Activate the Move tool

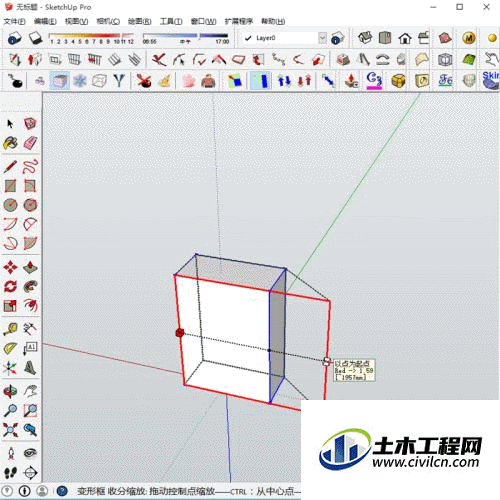click(x=10, y=267)
